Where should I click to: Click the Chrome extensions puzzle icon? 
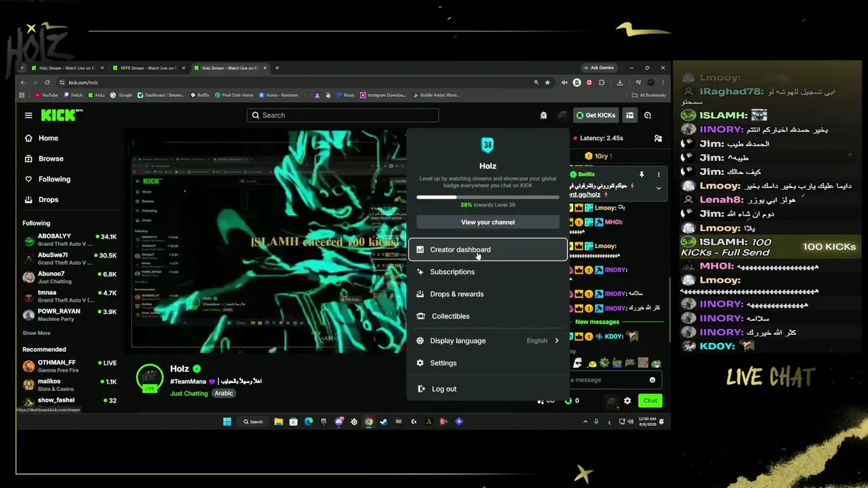tap(601, 83)
